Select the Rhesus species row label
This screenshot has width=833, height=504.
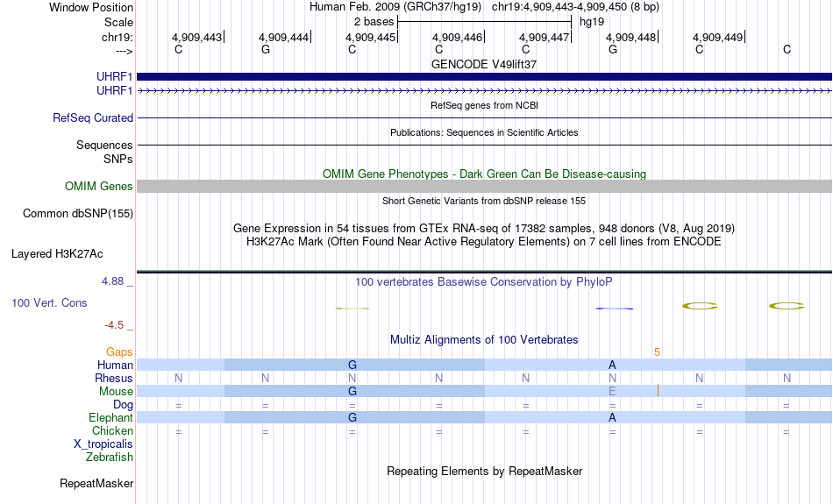pos(114,378)
